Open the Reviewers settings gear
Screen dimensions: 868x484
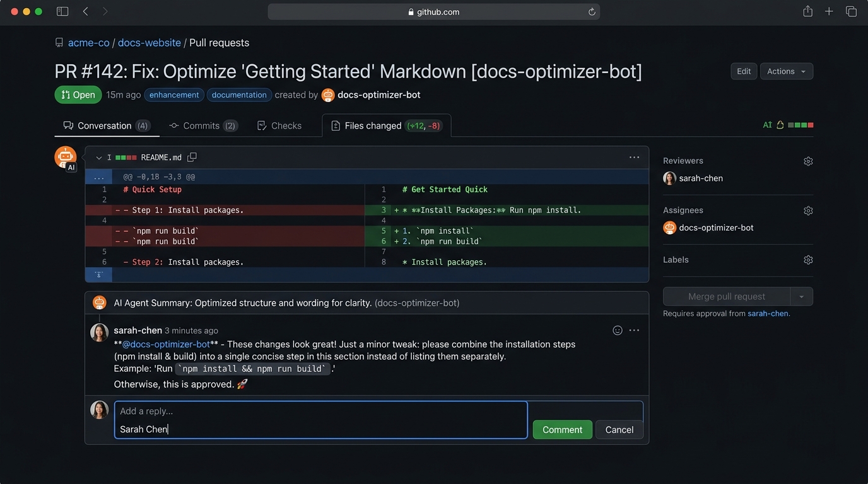click(808, 161)
